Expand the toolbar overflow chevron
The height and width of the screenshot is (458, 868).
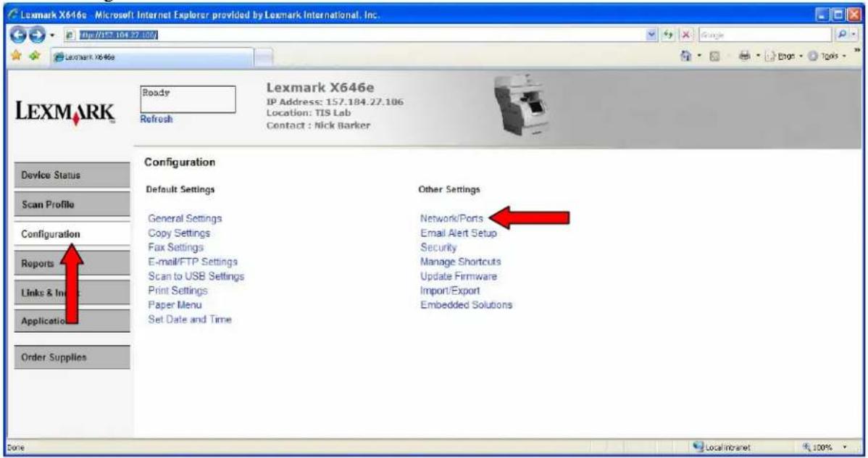pyautogui.click(x=857, y=51)
